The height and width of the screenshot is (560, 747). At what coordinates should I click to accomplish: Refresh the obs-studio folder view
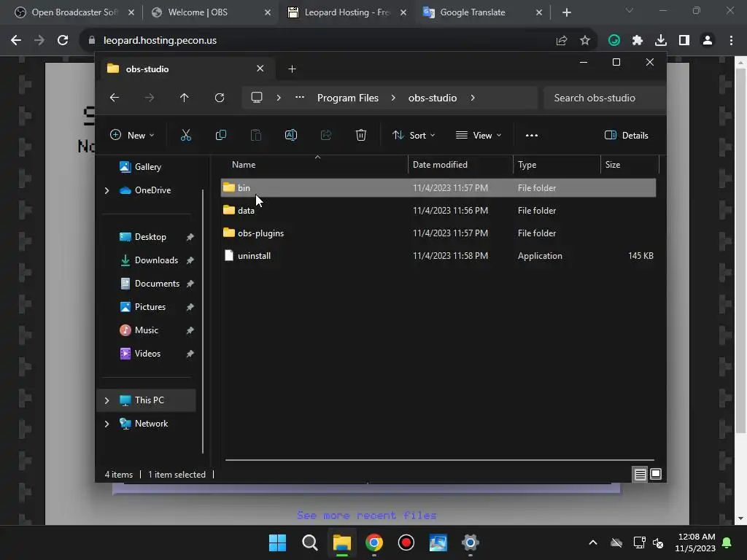[219, 98]
